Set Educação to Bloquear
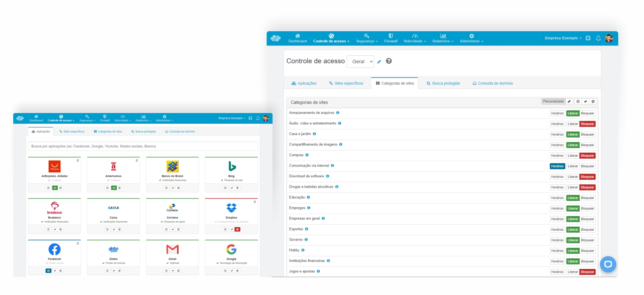 [587, 198]
